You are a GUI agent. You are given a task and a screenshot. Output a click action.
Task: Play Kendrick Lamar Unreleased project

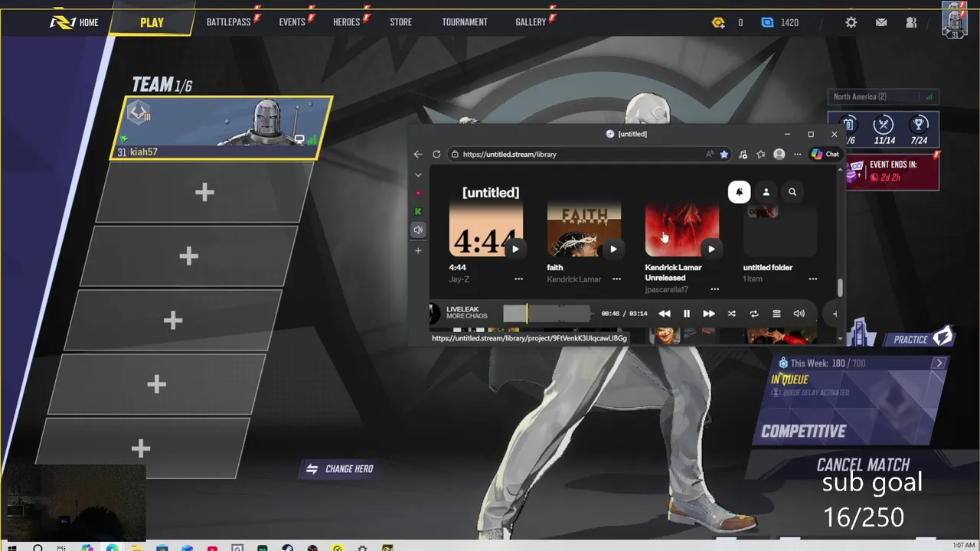pyautogui.click(x=711, y=249)
